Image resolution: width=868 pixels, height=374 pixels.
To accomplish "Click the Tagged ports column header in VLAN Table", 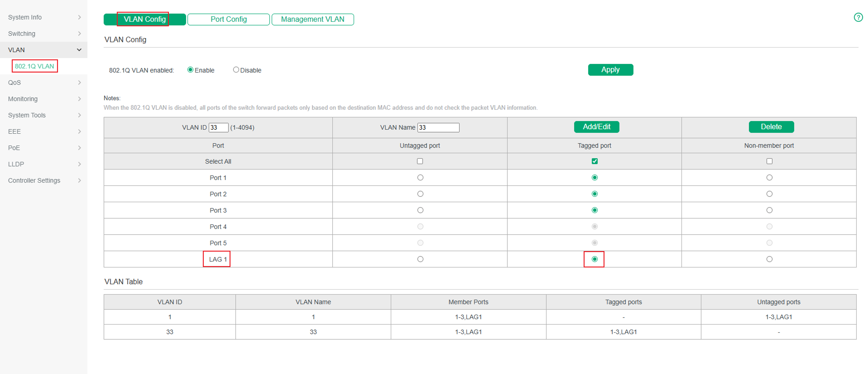I will point(623,302).
